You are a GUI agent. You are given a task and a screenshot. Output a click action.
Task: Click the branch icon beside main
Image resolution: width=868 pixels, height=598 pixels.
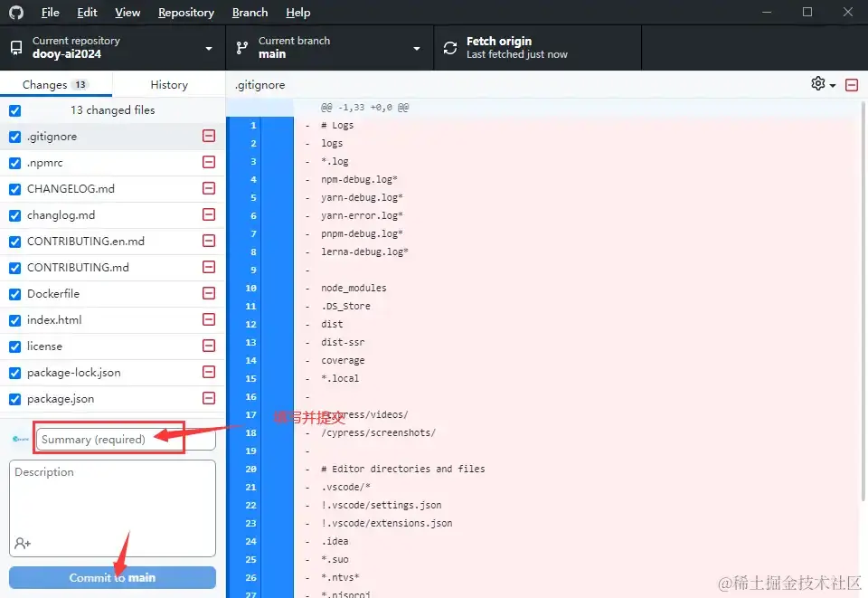coord(242,48)
